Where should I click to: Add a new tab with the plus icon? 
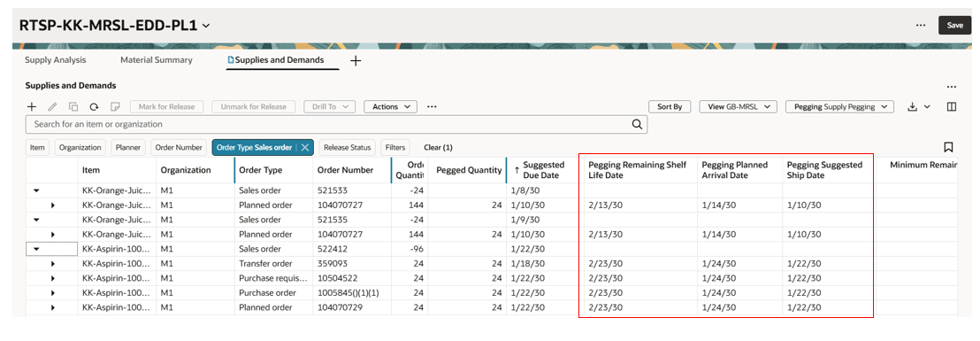tap(356, 61)
